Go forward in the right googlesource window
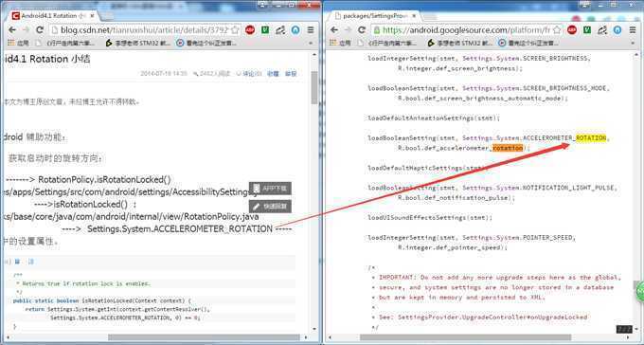Viewport: 644px width, 345px height. (348, 29)
